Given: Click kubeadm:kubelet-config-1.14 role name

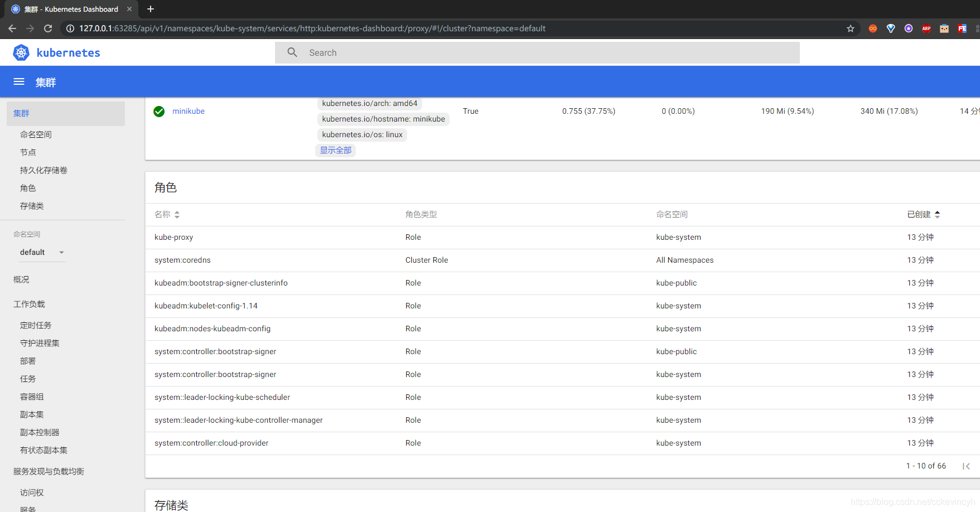Looking at the screenshot, I should [206, 306].
